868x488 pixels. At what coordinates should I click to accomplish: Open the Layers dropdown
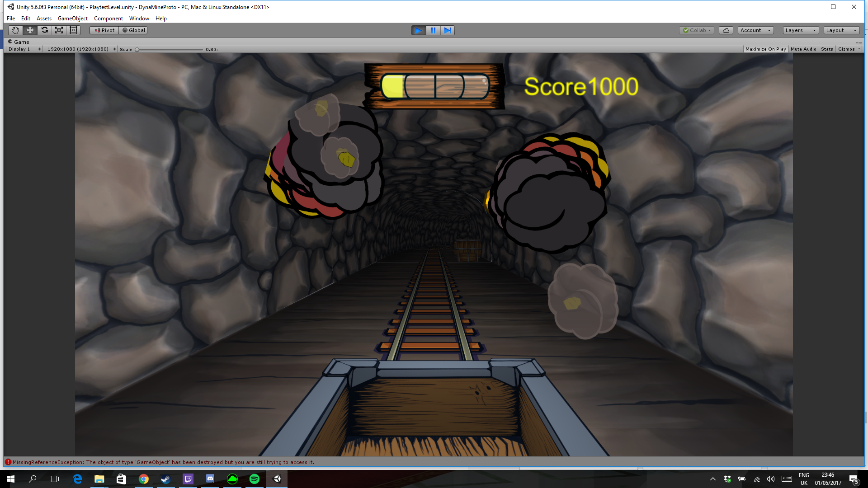coord(801,30)
